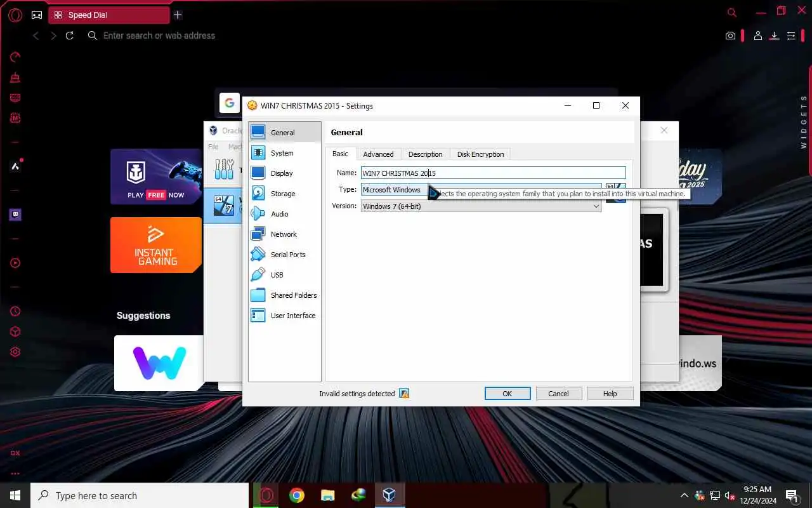Open a new tab with plus button
The height and width of the screenshot is (508, 812).
(178, 15)
